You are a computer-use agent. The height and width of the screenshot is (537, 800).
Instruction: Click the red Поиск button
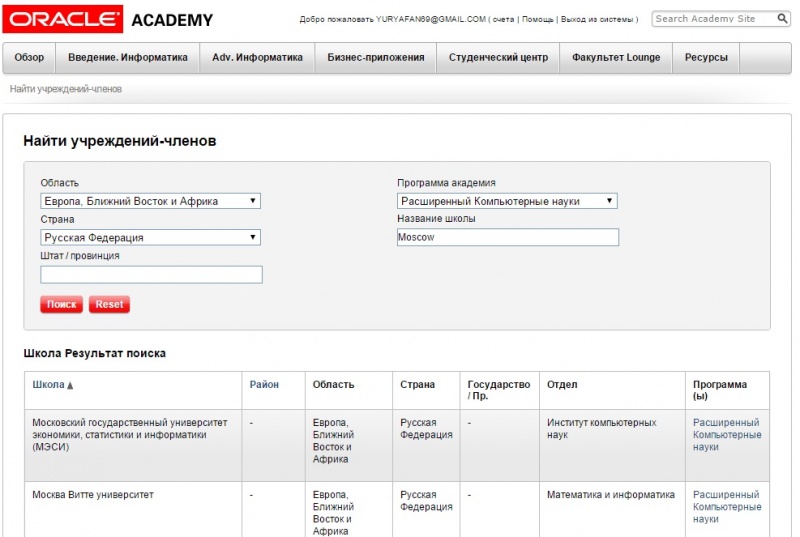coord(61,304)
